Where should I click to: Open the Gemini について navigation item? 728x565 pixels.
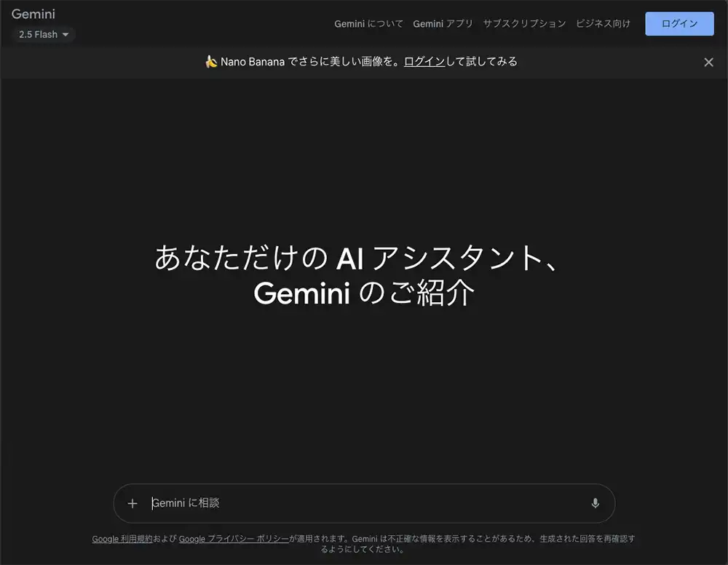[x=368, y=23]
